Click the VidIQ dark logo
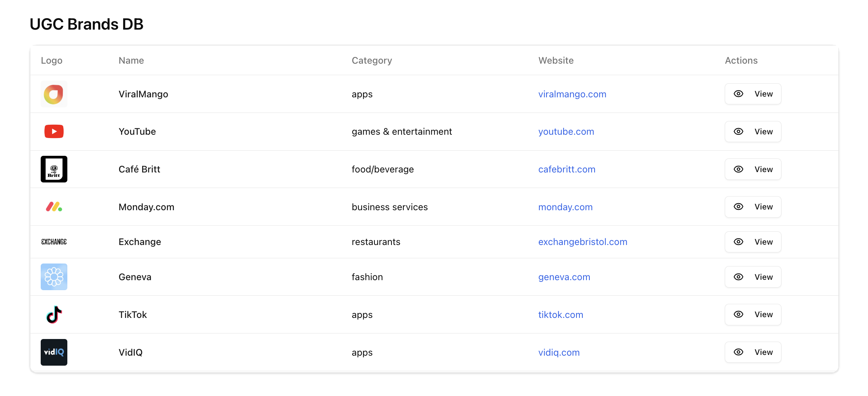This screenshot has height=396, width=868. tap(54, 352)
